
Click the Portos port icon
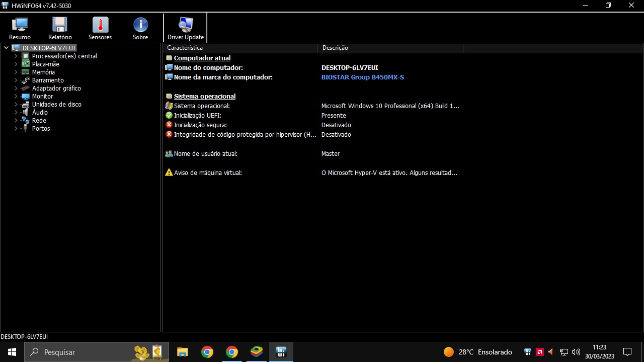pyautogui.click(x=26, y=129)
